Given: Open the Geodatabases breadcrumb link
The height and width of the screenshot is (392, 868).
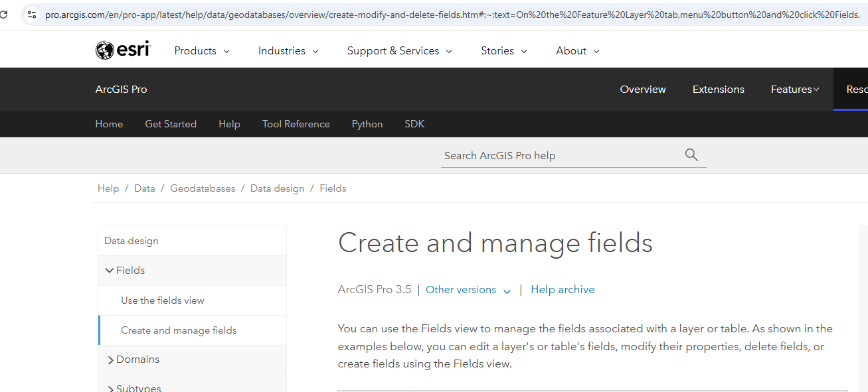Looking at the screenshot, I should click(203, 188).
